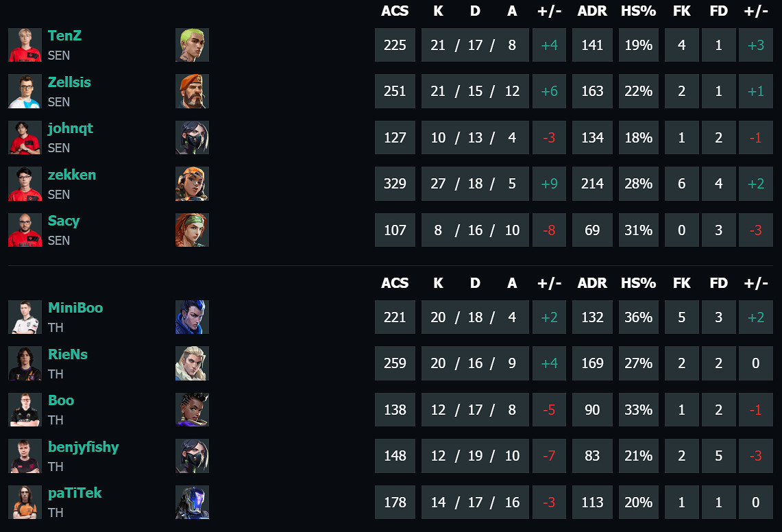Click Zellsis's ADR value of 163

(592, 91)
